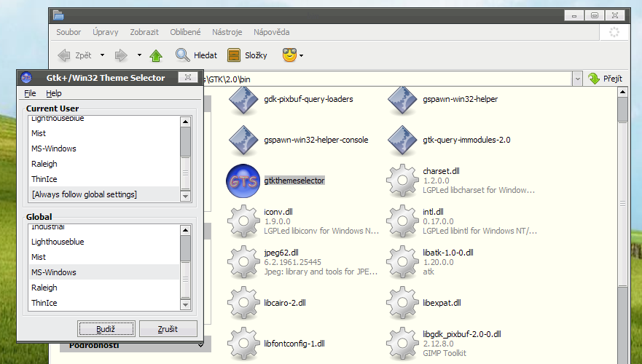Choose Raleigh in Global list

[104, 288]
